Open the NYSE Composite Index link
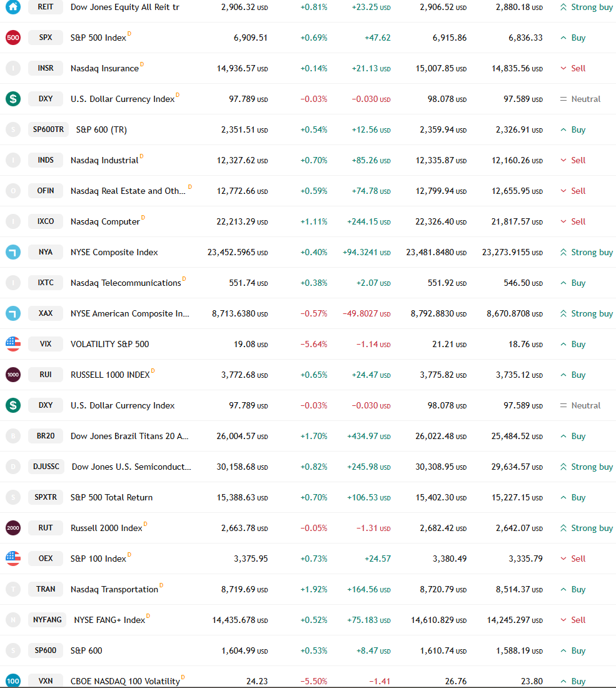 click(x=114, y=252)
